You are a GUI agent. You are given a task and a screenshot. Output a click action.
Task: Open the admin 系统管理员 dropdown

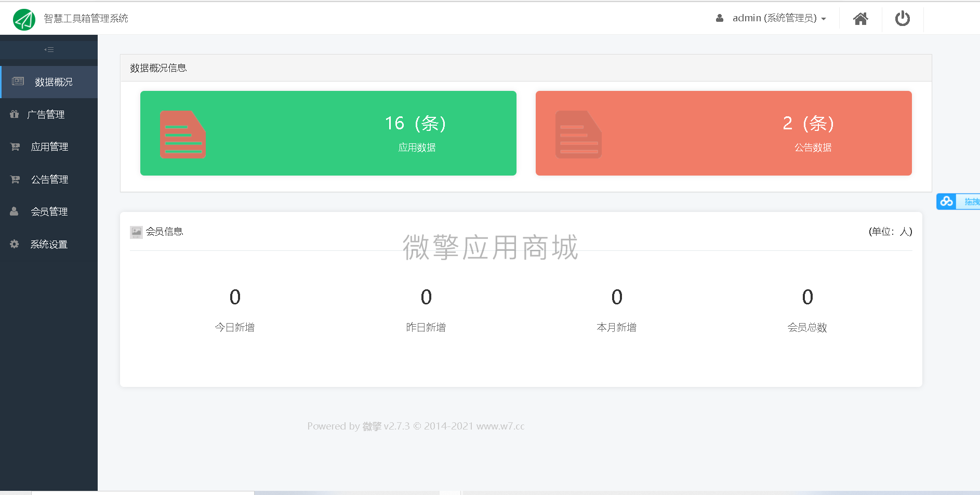[x=773, y=18]
